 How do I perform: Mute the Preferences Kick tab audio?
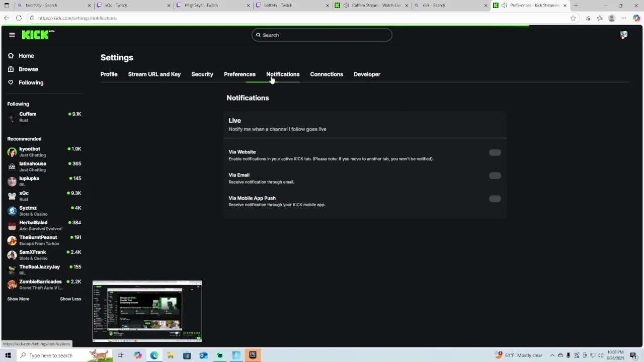tap(504, 6)
